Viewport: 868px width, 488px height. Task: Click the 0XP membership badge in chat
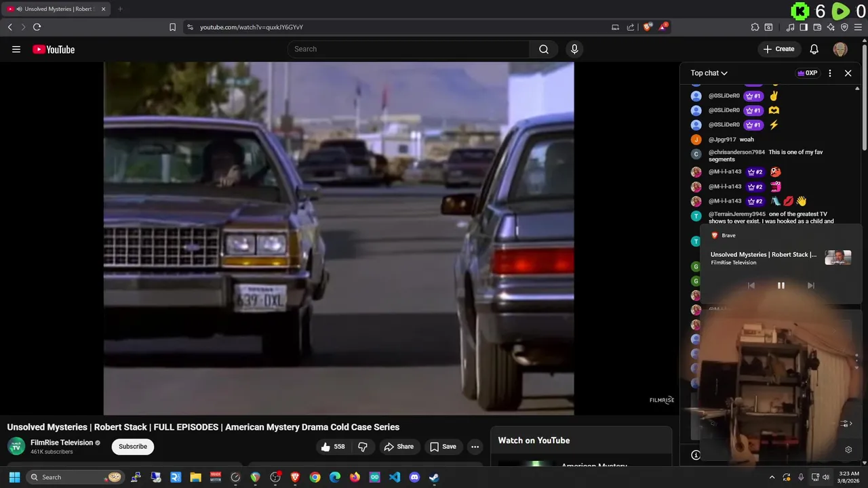pyautogui.click(x=807, y=73)
